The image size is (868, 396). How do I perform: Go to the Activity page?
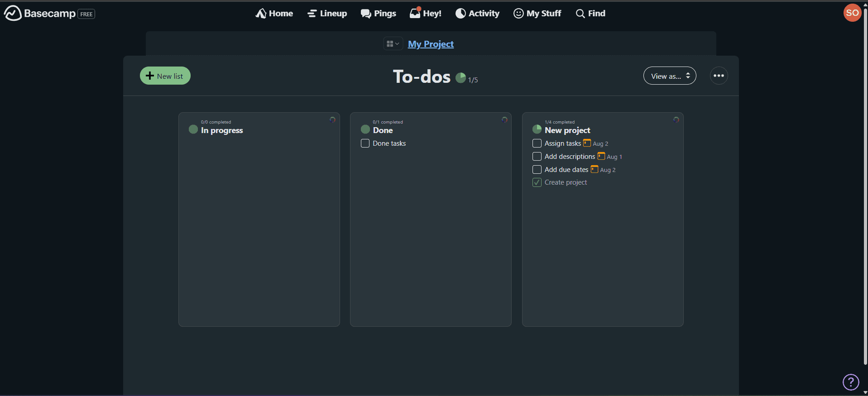tap(477, 14)
